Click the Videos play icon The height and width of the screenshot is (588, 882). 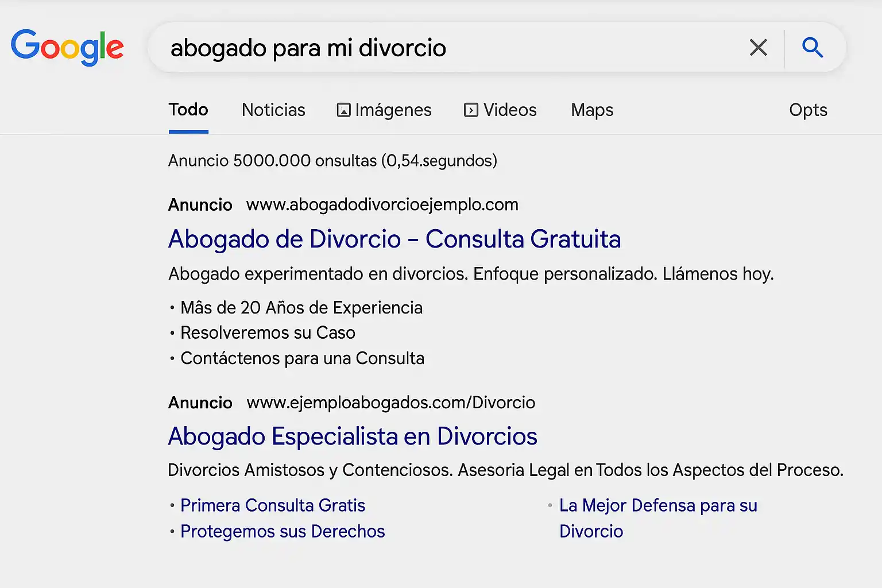[x=471, y=110]
